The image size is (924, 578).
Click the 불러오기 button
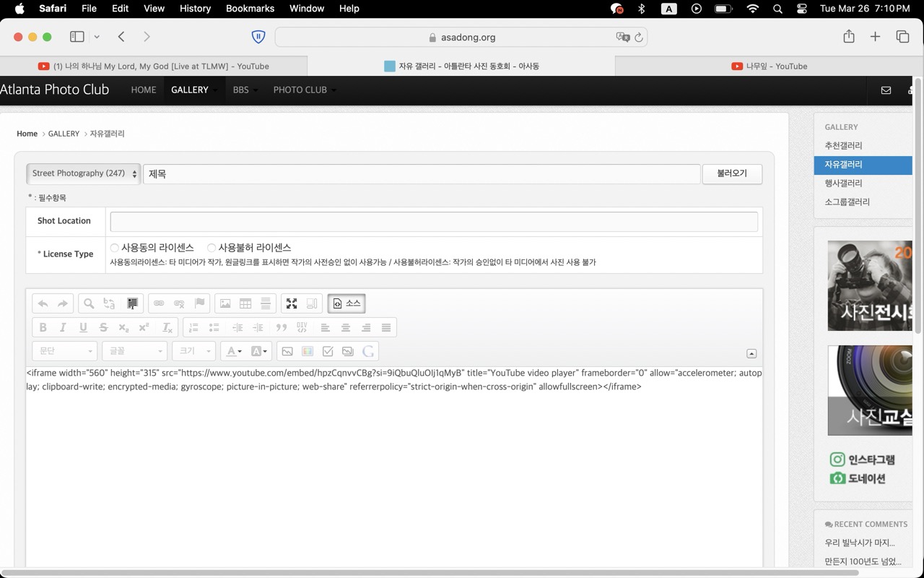coord(731,173)
